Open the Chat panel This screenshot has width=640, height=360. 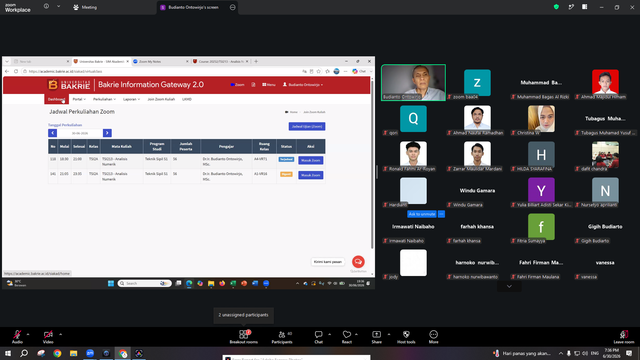pos(318,337)
